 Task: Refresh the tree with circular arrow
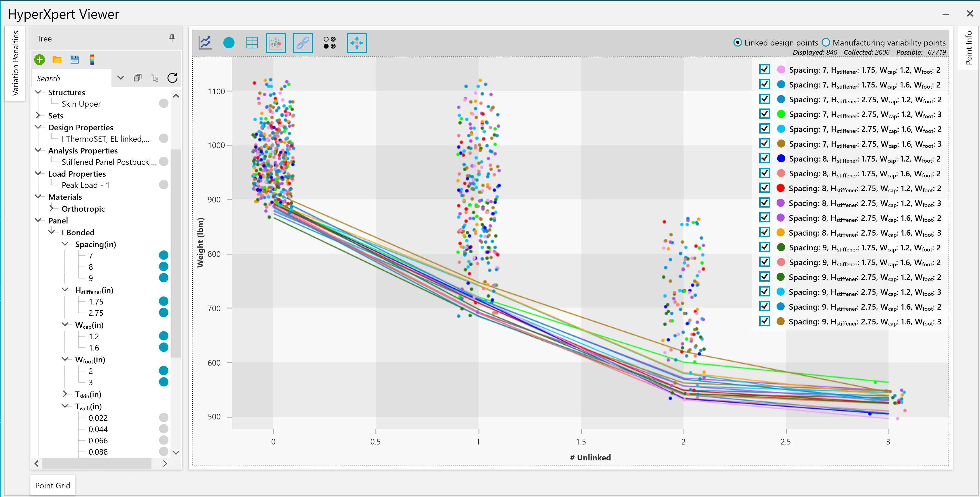(x=172, y=78)
